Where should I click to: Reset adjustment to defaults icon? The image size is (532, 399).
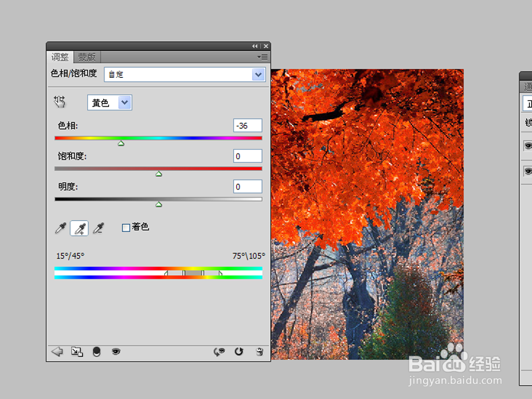tap(239, 352)
